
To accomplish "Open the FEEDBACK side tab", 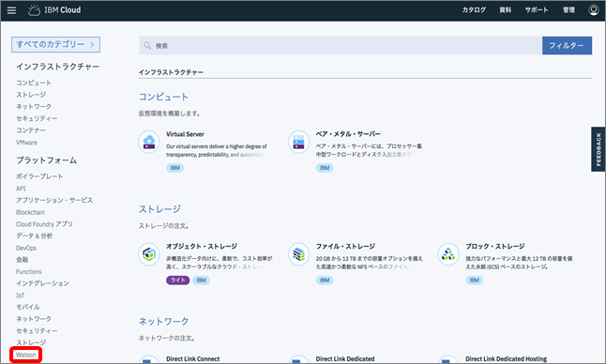I will pyautogui.click(x=598, y=149).
